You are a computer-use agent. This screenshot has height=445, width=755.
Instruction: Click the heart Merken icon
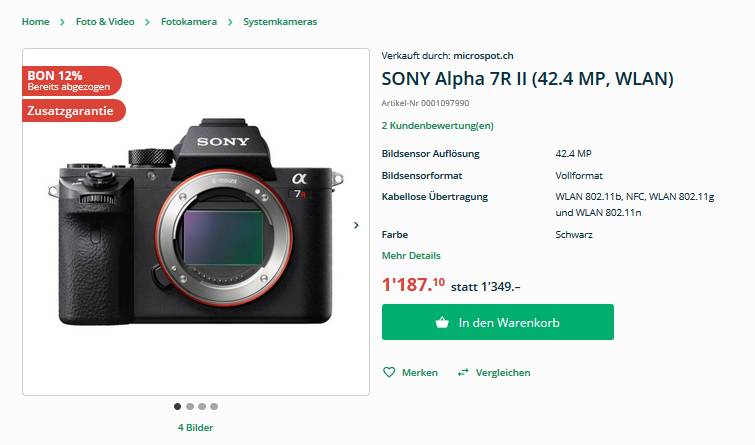pyautogui.click(x=389, y=373)
